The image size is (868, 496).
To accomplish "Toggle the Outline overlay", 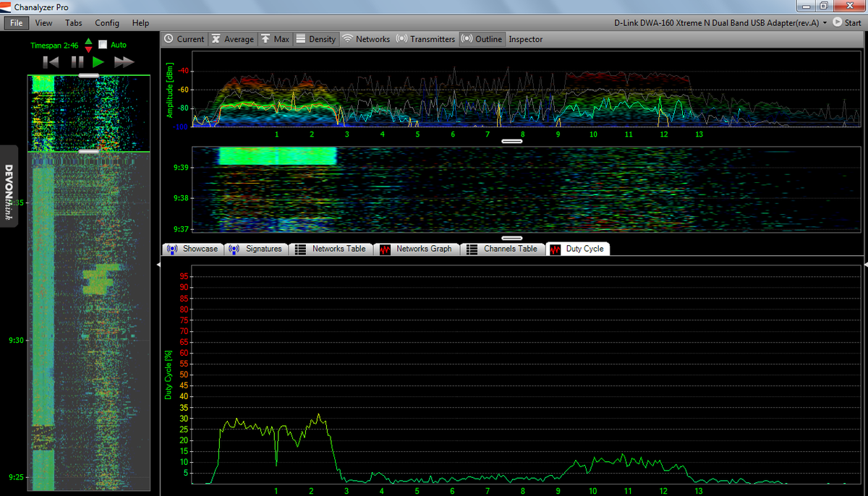I will (x=481, y=39).
